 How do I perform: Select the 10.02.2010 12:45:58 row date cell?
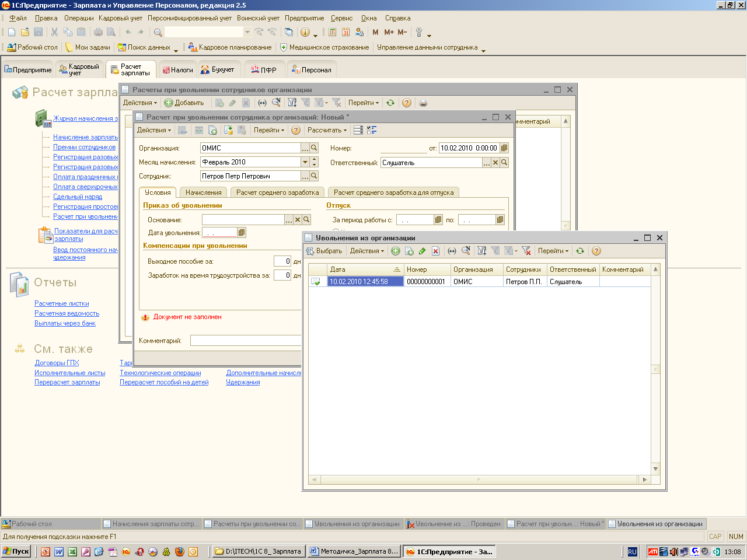pyautogui.click(x=365, y=282)
